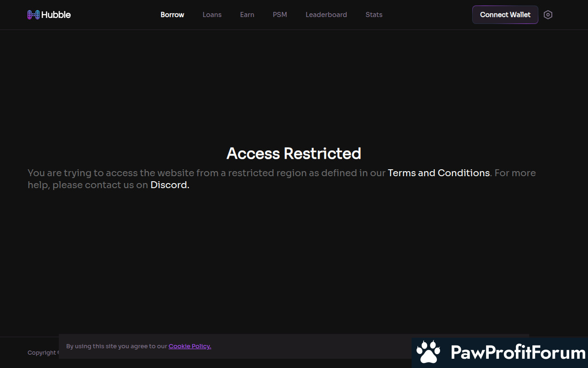The height and width of the screenshot is (368, 588).
Task: Click the cookie notice banner text
Action: pos(139,346)
